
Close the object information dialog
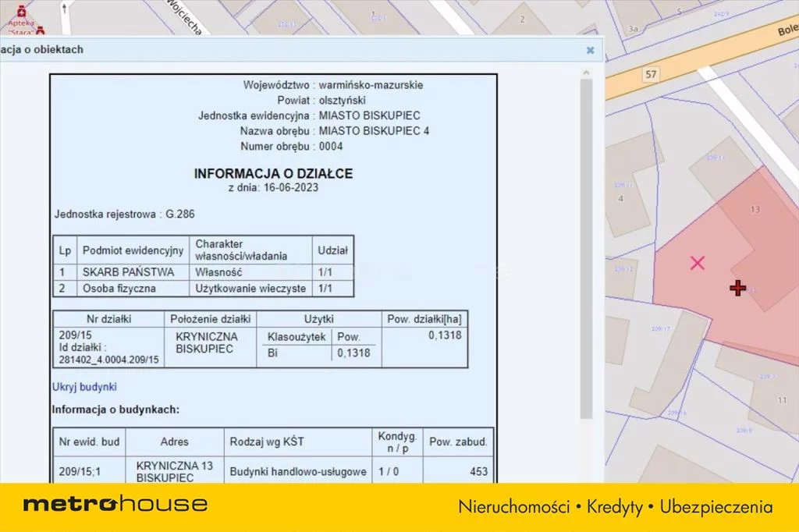coord(591,51)
